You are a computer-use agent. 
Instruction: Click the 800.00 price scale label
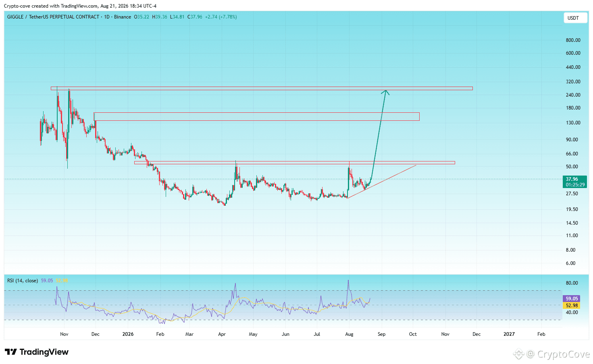click(x=573, y=40)
